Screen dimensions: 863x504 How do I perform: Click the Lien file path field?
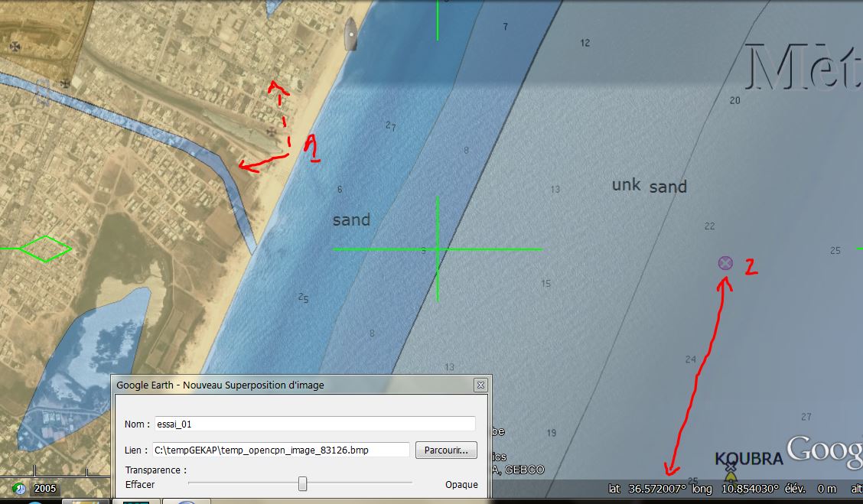click(282, 450)
